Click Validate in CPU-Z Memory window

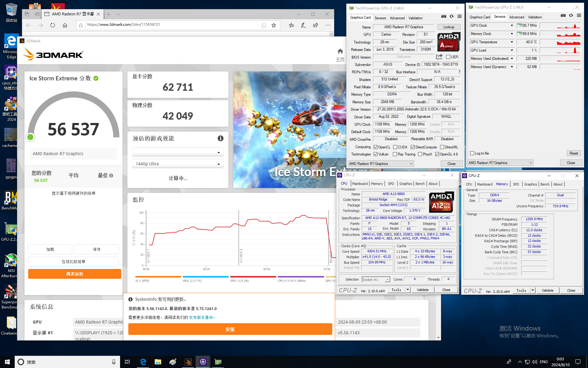[x=548, y=290]
